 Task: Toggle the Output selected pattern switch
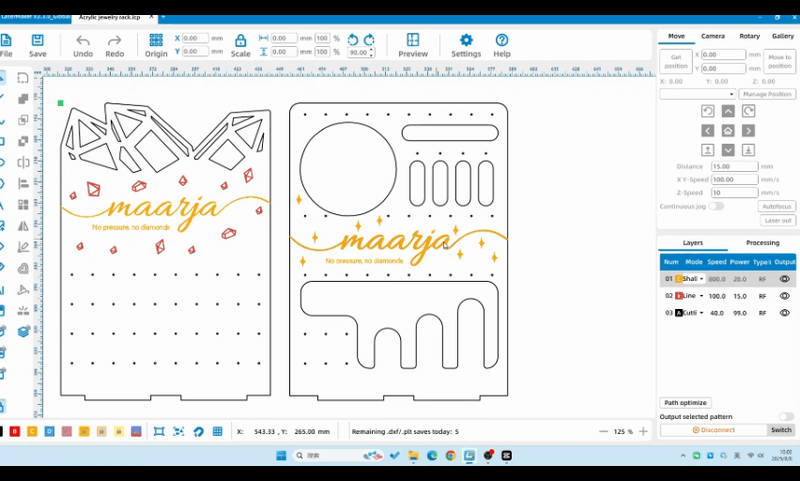(786, 417)
